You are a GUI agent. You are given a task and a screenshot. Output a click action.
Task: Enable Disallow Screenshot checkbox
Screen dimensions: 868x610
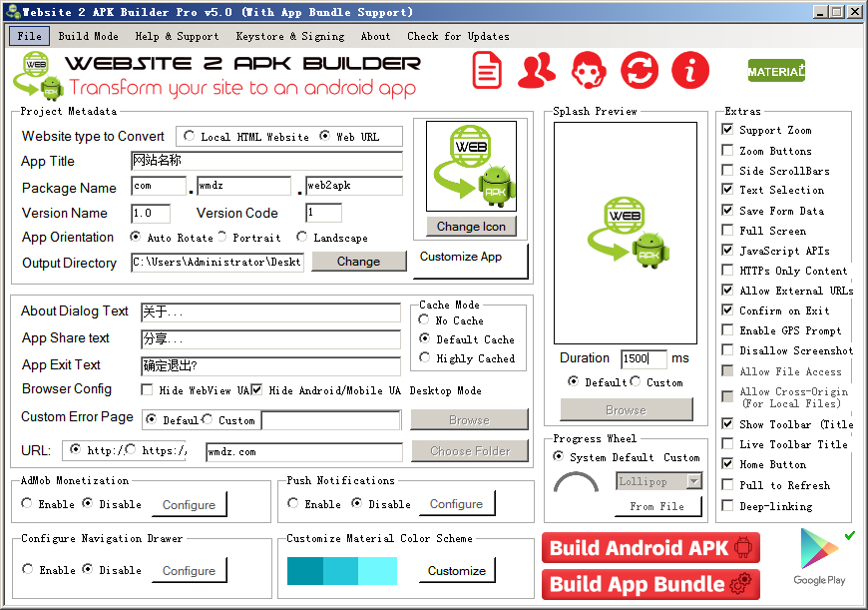728,349
